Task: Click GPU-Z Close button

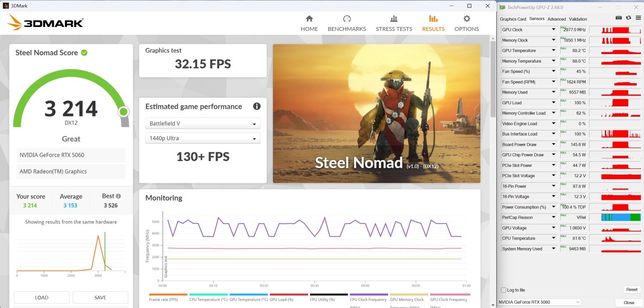Action: (629, 302)
